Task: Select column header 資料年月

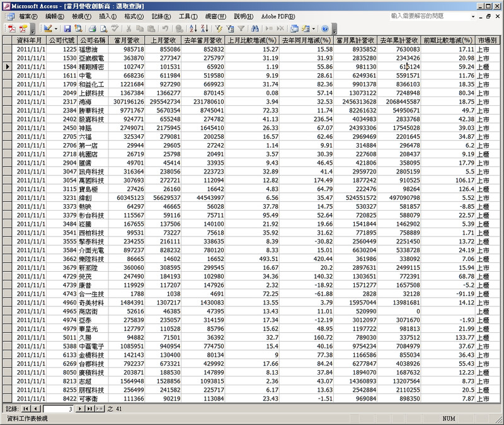Action: pos(29,40)
